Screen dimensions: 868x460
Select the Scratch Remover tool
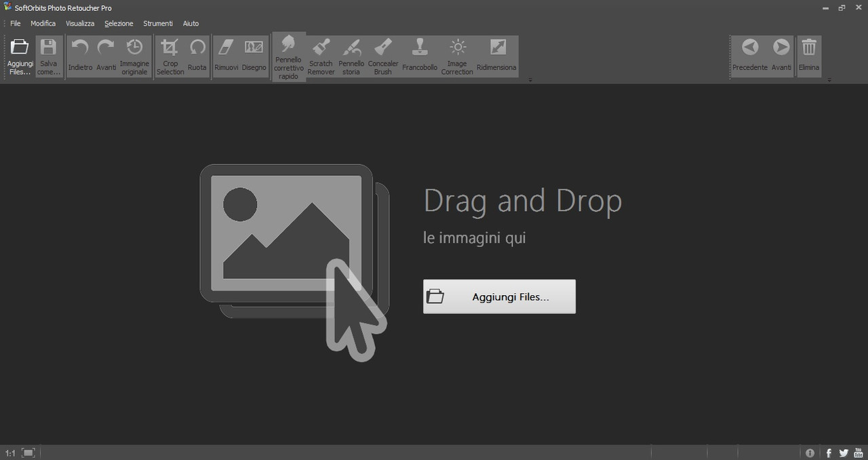321,56
